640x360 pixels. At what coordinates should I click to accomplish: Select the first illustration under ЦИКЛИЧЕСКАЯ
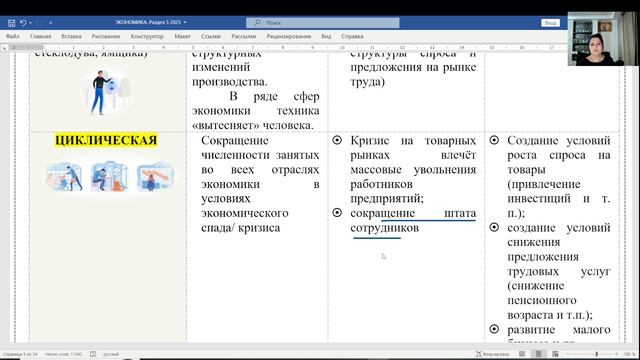click(64, 177)
